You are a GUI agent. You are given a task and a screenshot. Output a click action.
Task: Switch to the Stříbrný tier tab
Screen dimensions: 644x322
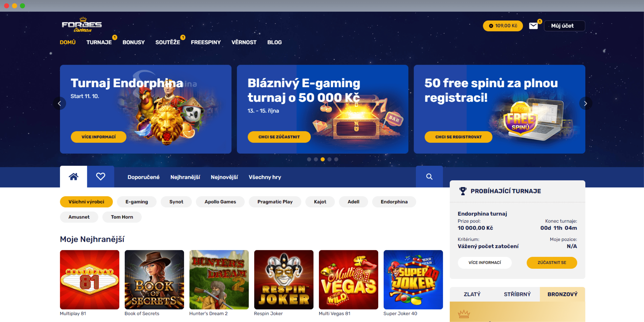[x=517, y=294]
